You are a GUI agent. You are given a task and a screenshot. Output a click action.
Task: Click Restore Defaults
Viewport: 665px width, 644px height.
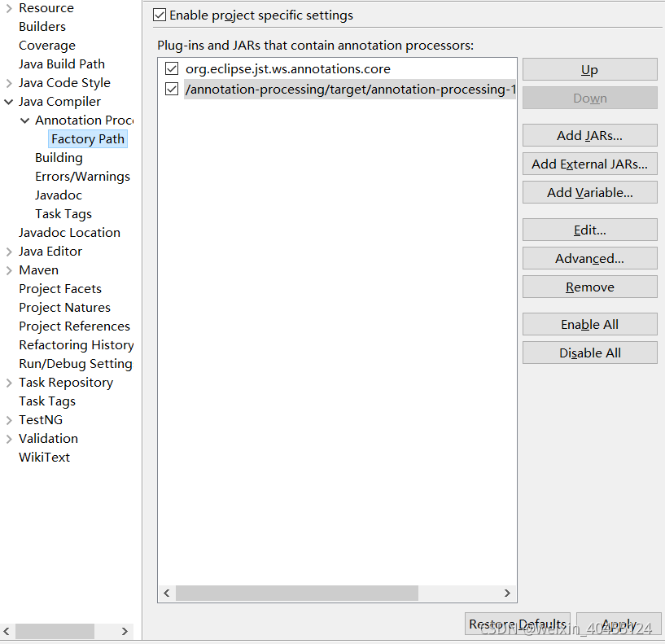tap(517, 624)
